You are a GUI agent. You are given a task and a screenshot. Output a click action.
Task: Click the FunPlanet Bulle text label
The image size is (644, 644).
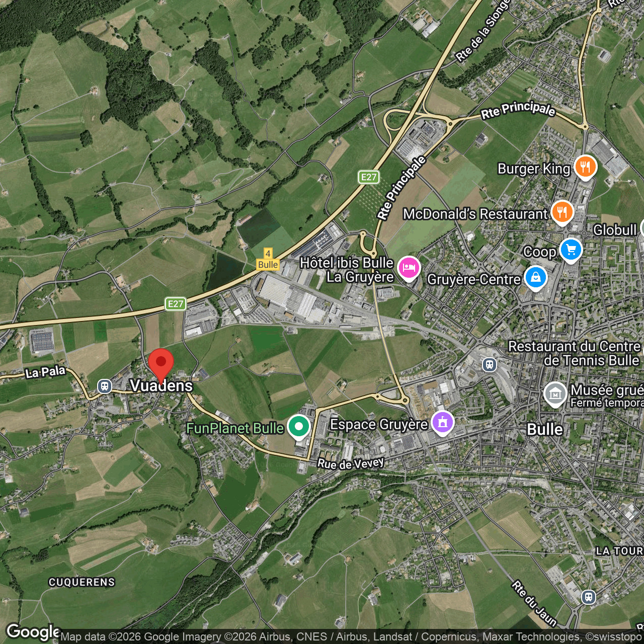235,428
